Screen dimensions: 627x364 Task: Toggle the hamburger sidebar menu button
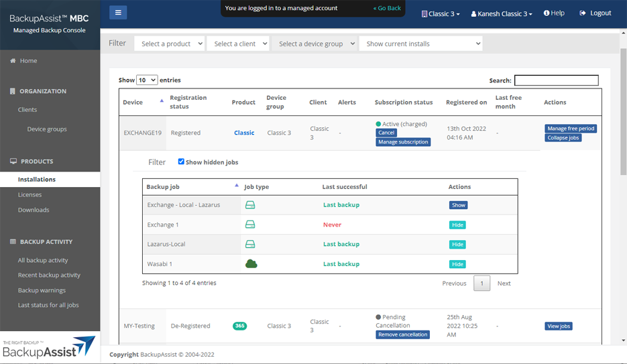(x=118, y=12)
